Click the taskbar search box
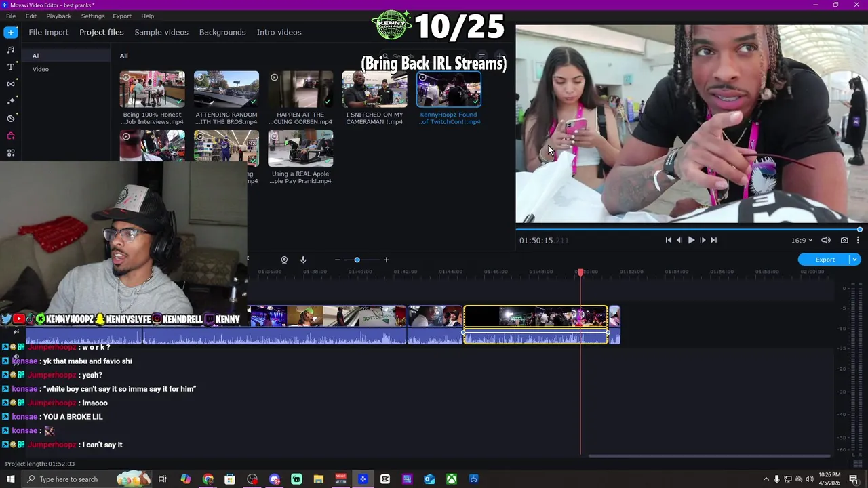The height and width of the screenshot is (488, 868). click(x=87, y=479)
